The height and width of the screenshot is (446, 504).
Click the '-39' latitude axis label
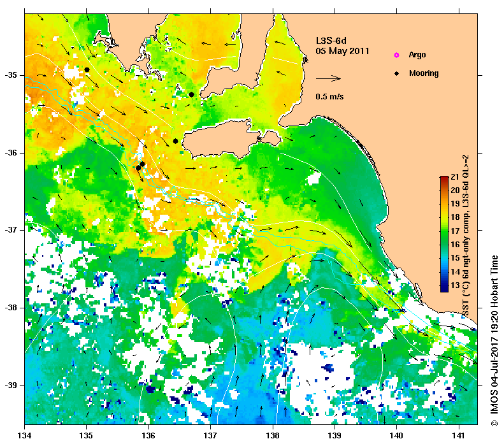point(11,385)
